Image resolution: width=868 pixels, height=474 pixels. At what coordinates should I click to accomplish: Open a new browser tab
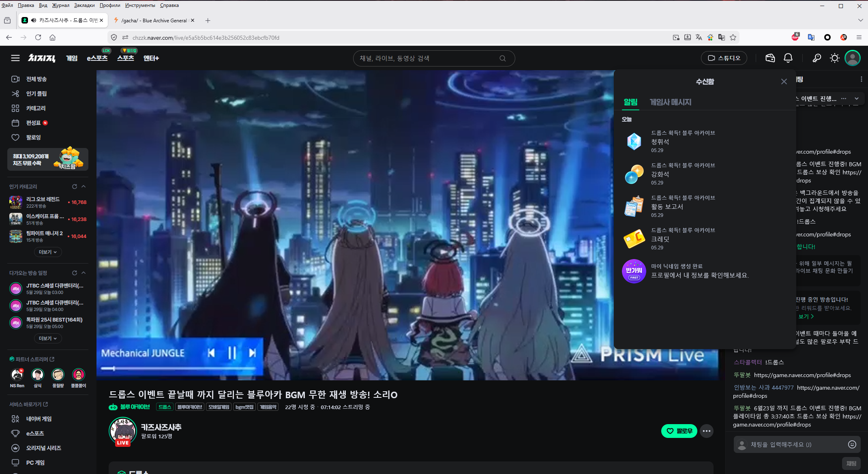208,20
